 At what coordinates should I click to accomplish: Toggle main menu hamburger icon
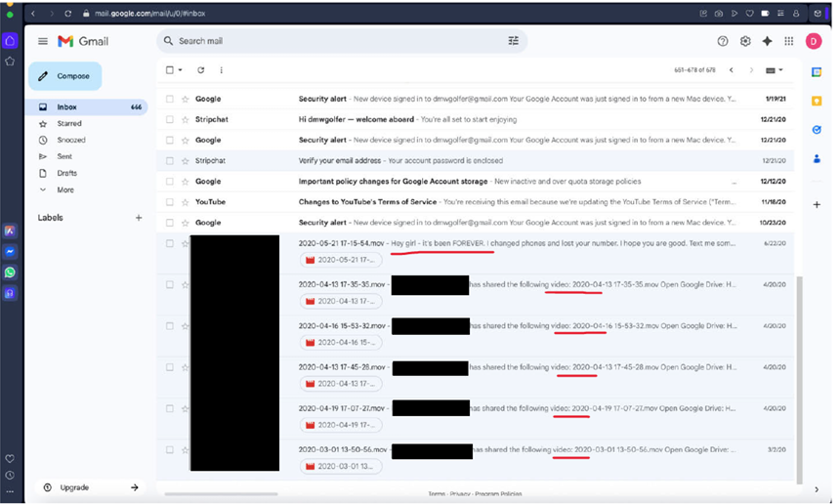[43, 41]
